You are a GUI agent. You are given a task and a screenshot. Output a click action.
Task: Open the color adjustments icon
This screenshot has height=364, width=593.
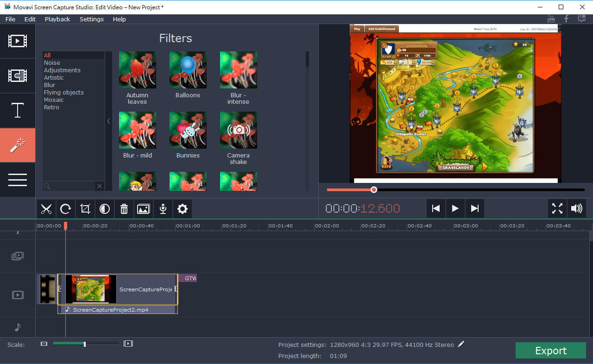tap(105, 209)
